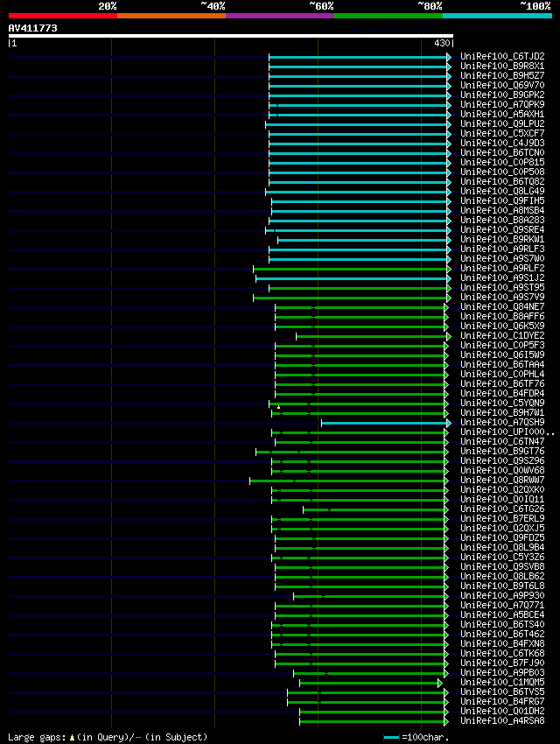Open the UniRef100_C6TJD2 hit label
This screenshot has height=744, width=560.
pos(502,57)
